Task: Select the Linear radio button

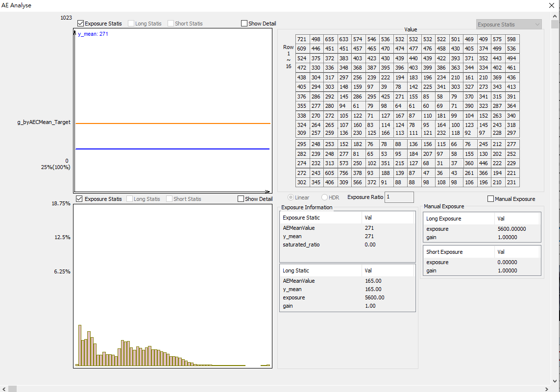Action: (292, 197)
